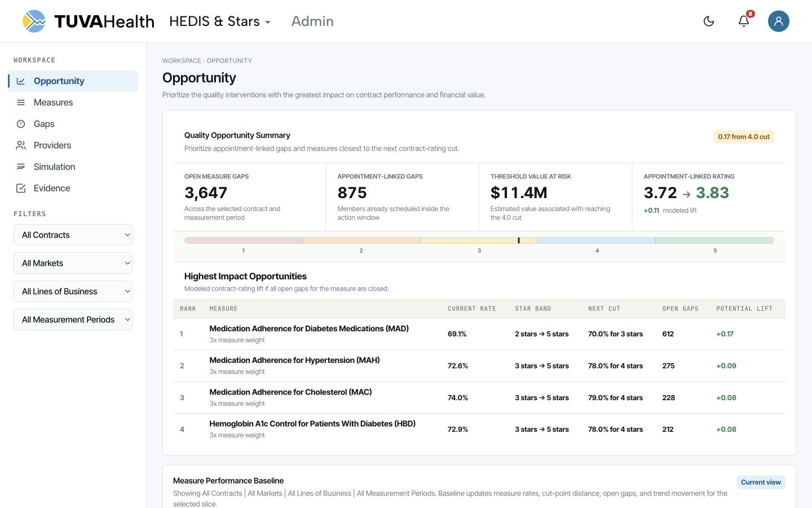The height and width of the screenshot is (508, 812).
Task: Open Medication Adherence for Hypertension (MAH)
Action: [x=294, y=360]
